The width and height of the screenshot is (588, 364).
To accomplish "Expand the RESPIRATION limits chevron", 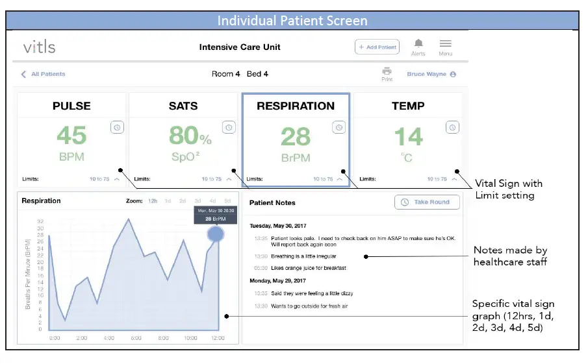I will coord(340,179).
